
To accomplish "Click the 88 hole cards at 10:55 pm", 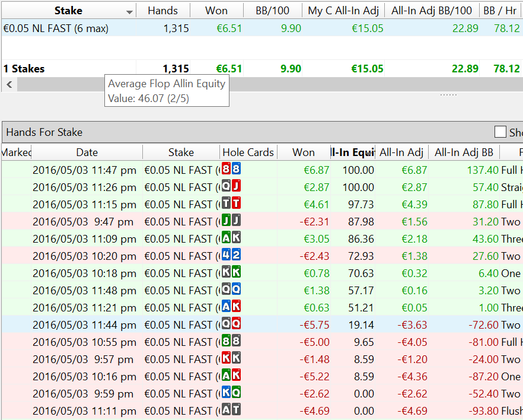I will [231, 341].
